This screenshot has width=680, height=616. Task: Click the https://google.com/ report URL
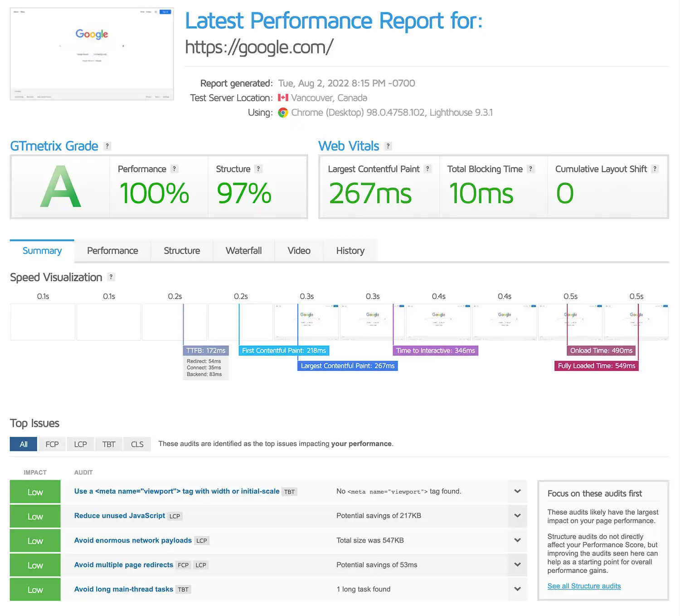[259, 47]
